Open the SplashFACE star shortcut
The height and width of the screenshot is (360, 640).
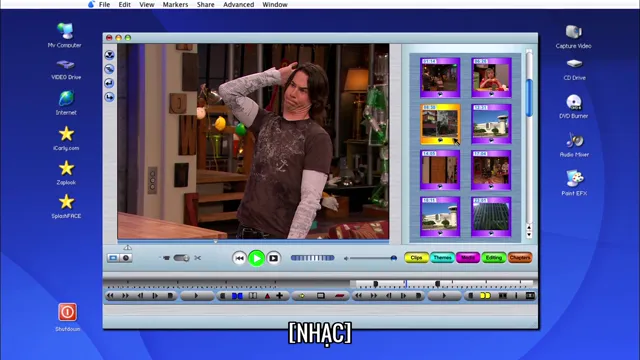(x=66, y=202)
